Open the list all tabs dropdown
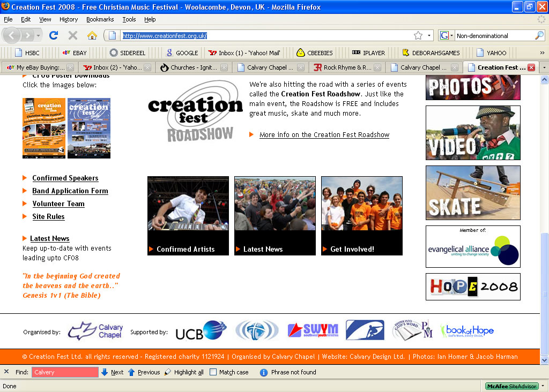Viewport: 549px width, 392px height. point(544,67)
